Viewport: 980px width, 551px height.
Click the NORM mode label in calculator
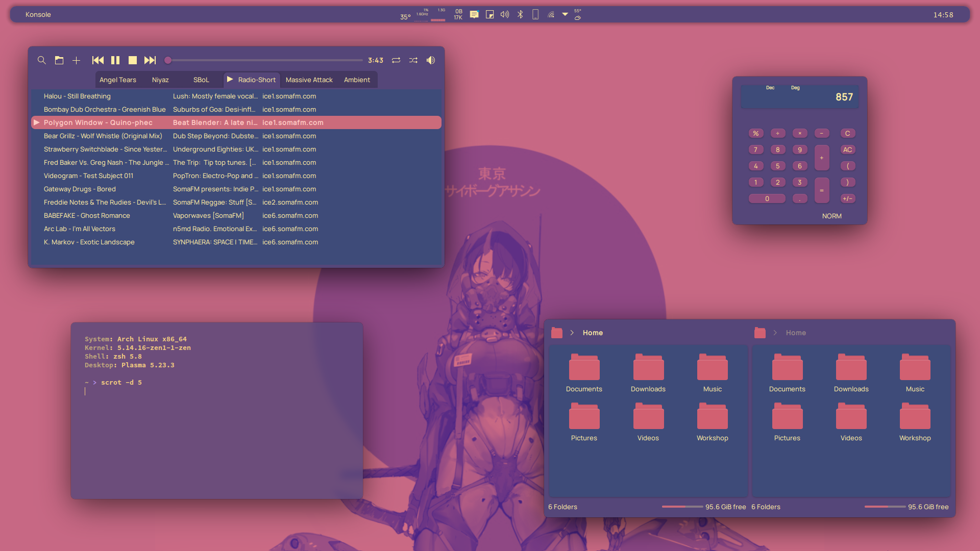click(x=831, y=216)
